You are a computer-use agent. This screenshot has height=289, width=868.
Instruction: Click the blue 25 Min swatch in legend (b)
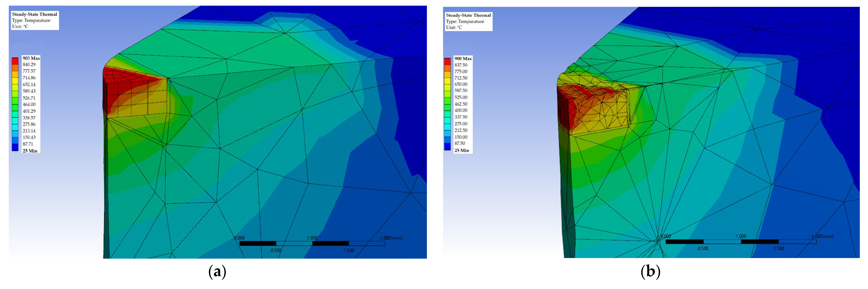447,147
